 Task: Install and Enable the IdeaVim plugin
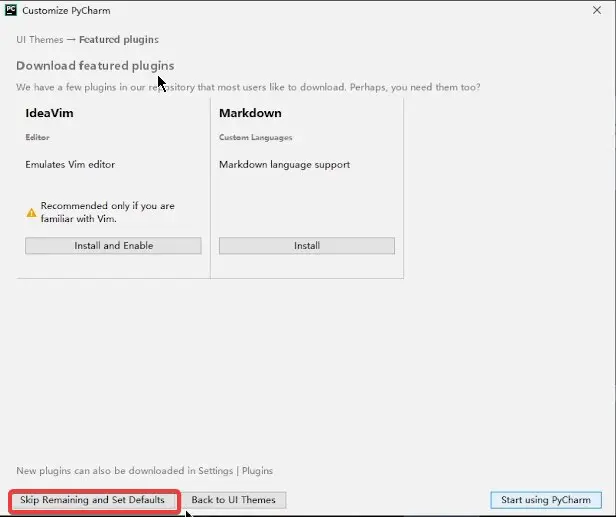[114, 246]
